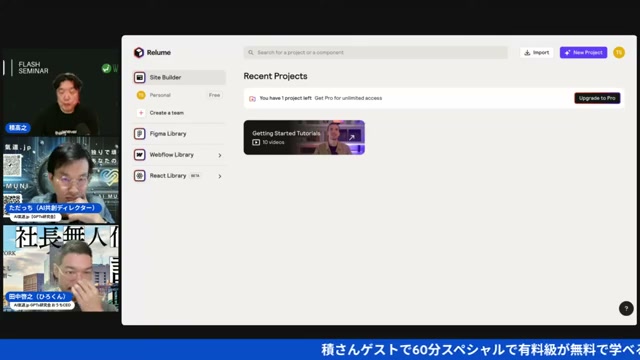Click the Recent Projects heading
640x360 pixels.
coord(275,76)
